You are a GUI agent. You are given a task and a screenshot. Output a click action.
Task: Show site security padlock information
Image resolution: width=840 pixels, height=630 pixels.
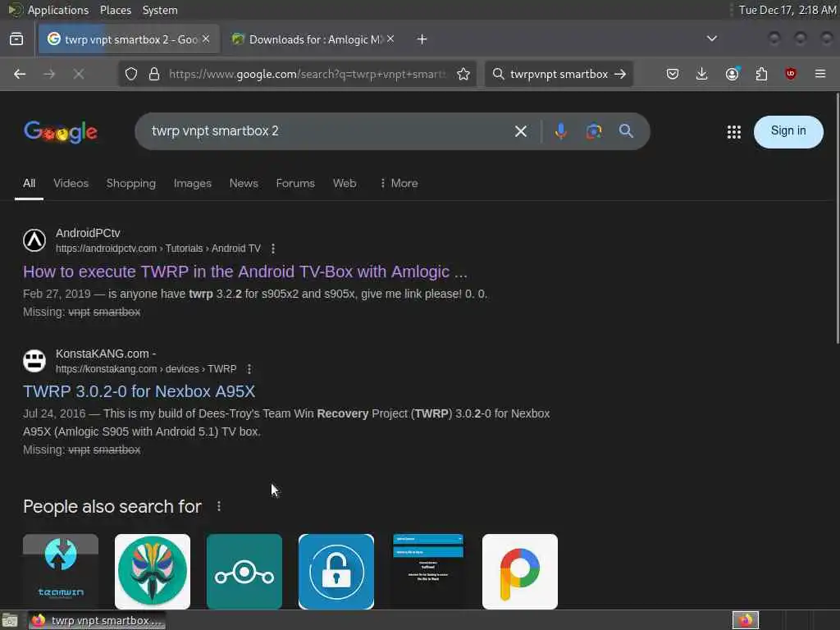pos(154,74)
